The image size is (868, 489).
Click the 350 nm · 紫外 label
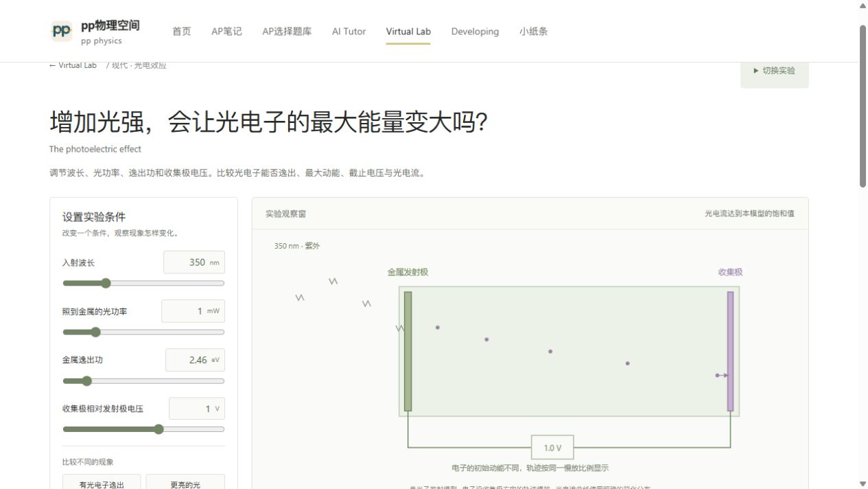click(297, 246)
